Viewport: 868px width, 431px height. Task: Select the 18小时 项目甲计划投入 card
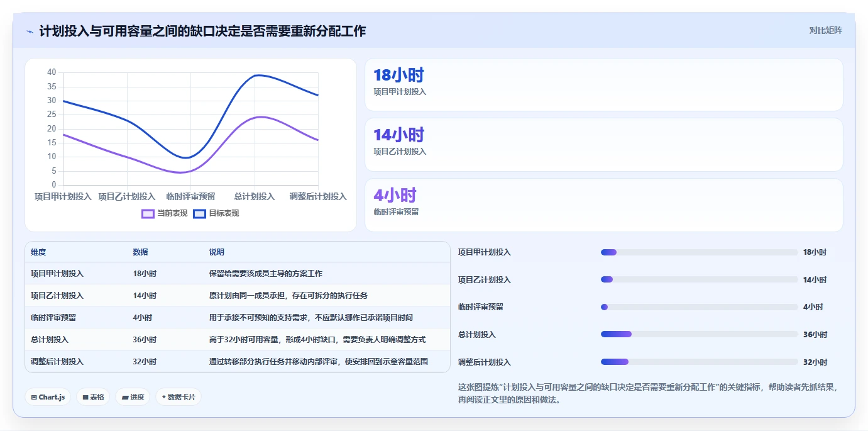(603, 85)
